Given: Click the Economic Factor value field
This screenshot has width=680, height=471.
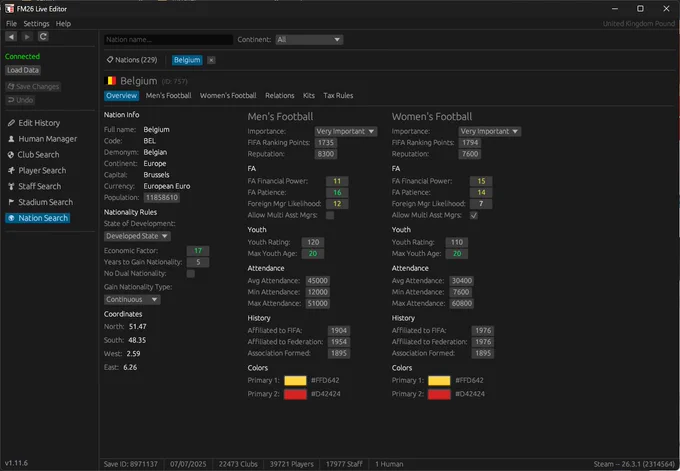Looking at the screenshot, I should point(198,251).
